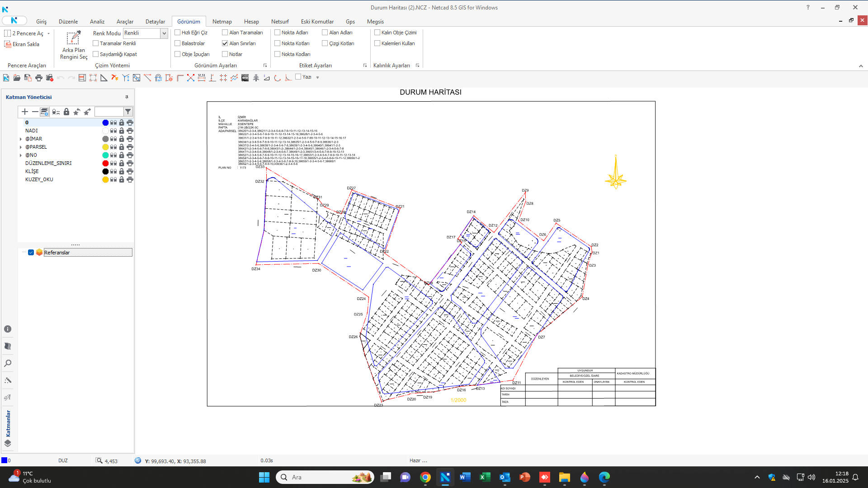Expand the @İMAR layer group
Image resolution: width=868 pixels, height=488 pixels.
(x=21, y=139)
